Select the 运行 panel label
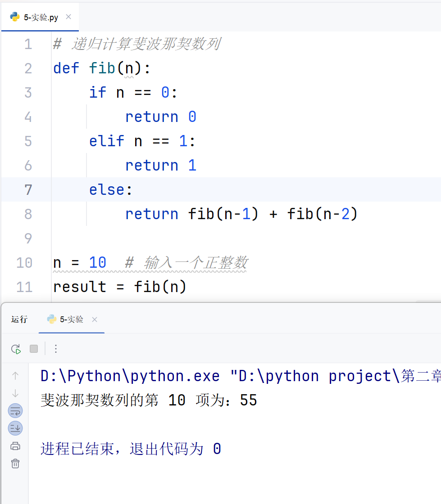The height and width of the screenshot is (504, 441). point(19,319)
